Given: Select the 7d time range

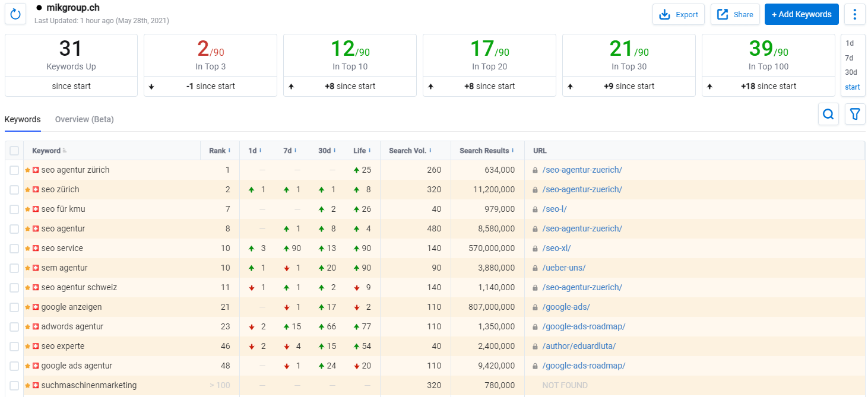Looking at the screenshot, I should (850, 58).
